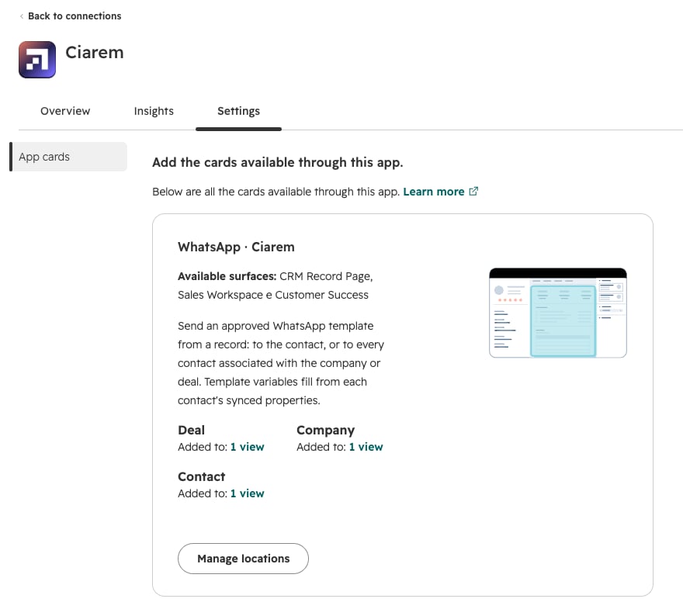This screenshot has height=616, width=683.
Task: Open the Company 1 view link
Action: [x=366, y=447]
